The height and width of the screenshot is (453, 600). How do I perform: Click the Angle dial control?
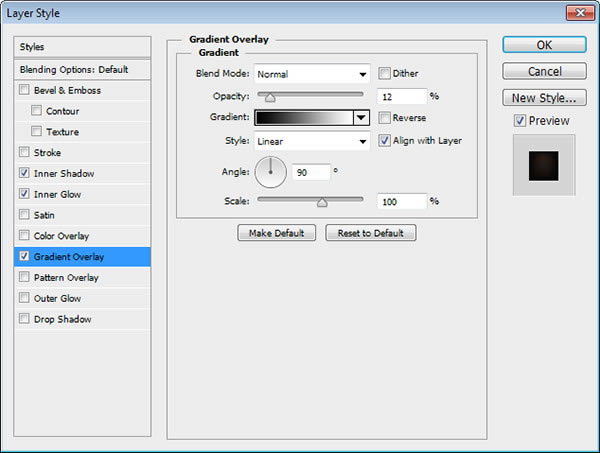click(x=271, y=172)
